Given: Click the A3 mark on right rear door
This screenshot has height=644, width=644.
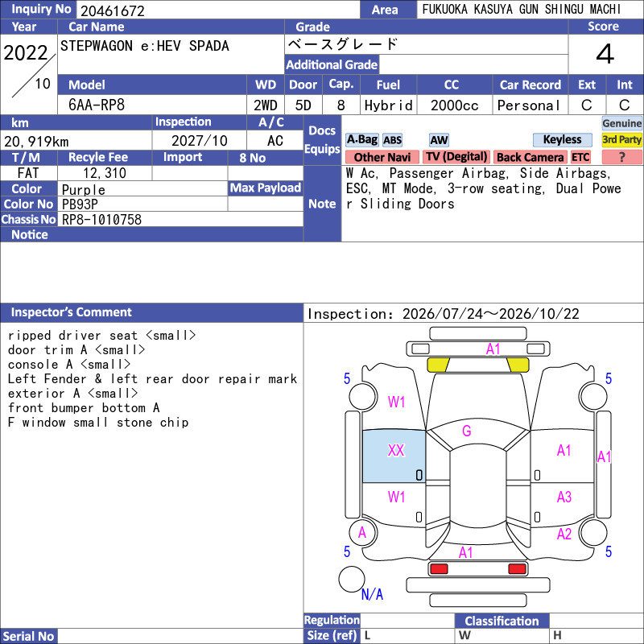Looking at the screenshot, I should tap(564, 497).
